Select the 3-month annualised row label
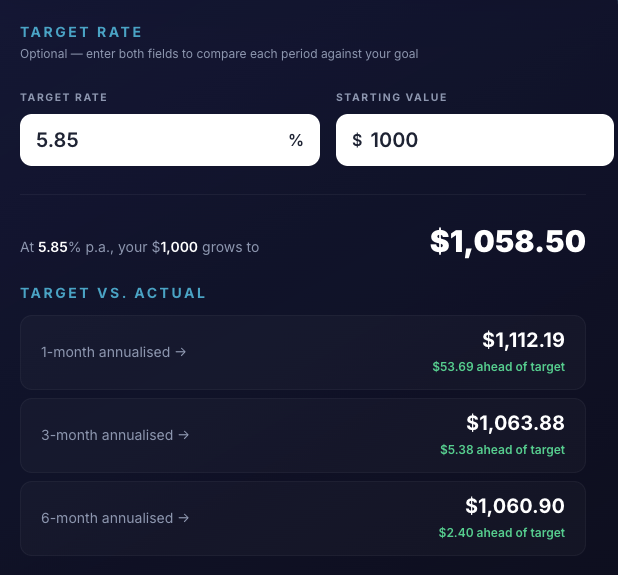The image size is (618, 575). [114, 435]
